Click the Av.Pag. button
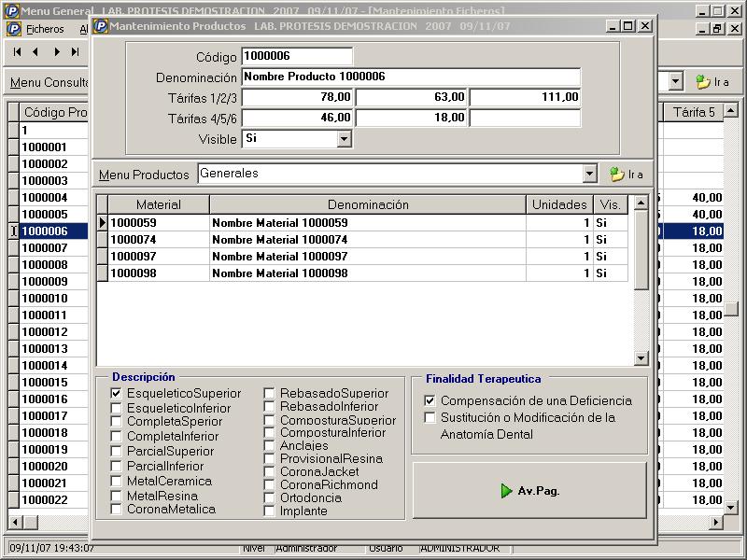 [529, 491]
